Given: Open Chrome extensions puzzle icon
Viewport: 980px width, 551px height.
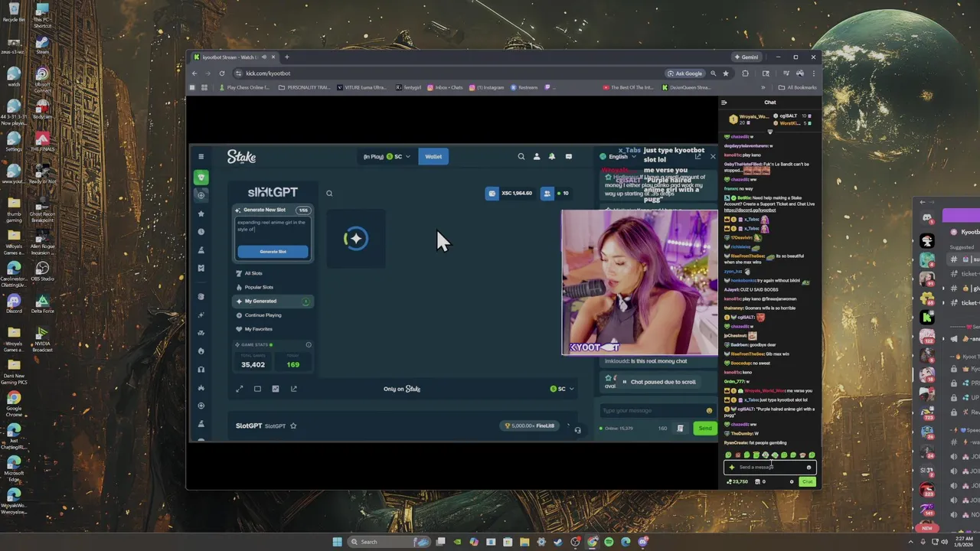Looking at the screenshot, I should coord(745,73).
